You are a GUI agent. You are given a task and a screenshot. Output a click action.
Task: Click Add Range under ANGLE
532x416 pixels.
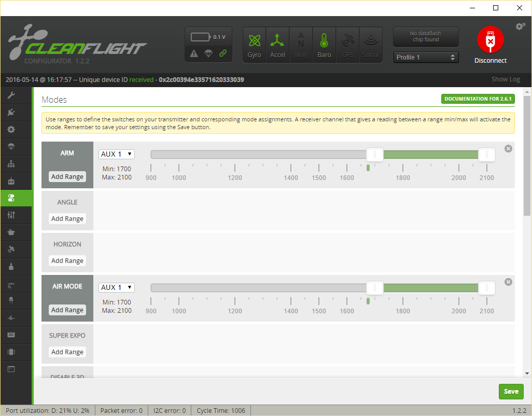67,218
